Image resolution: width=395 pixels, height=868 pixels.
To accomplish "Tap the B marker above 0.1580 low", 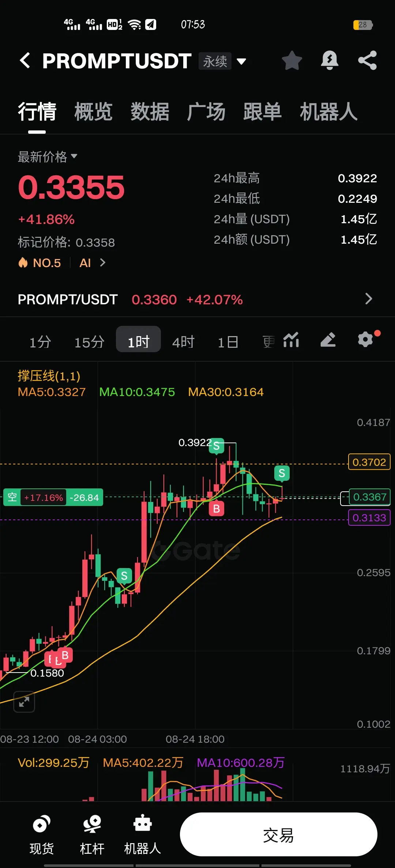I will 65,655.
